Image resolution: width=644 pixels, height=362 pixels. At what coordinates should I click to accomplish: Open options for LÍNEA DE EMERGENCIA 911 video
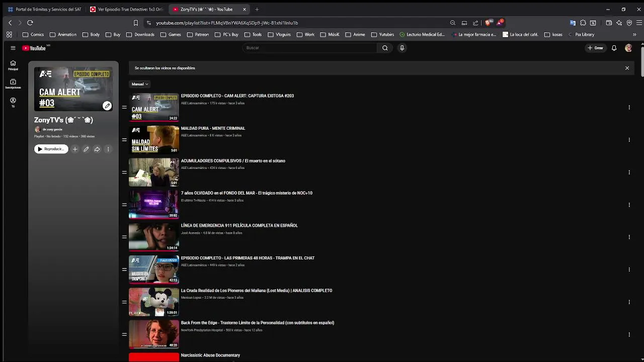(x=629, y=237)
